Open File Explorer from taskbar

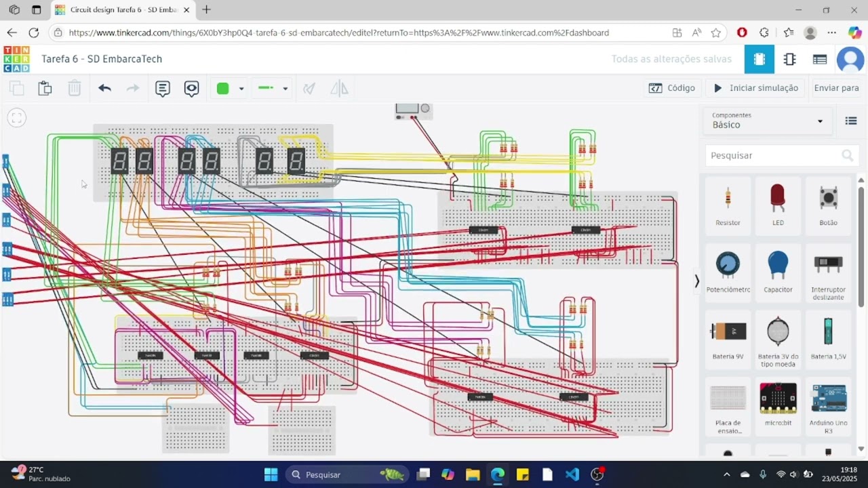pos(473,474)
